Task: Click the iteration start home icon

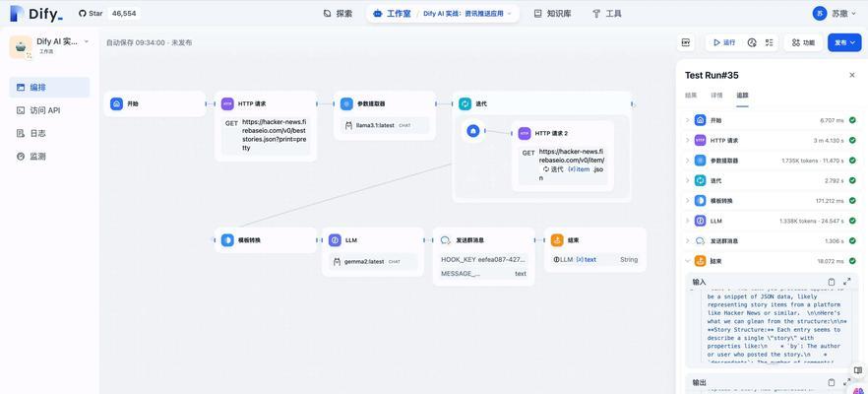Action: (472, 131)
